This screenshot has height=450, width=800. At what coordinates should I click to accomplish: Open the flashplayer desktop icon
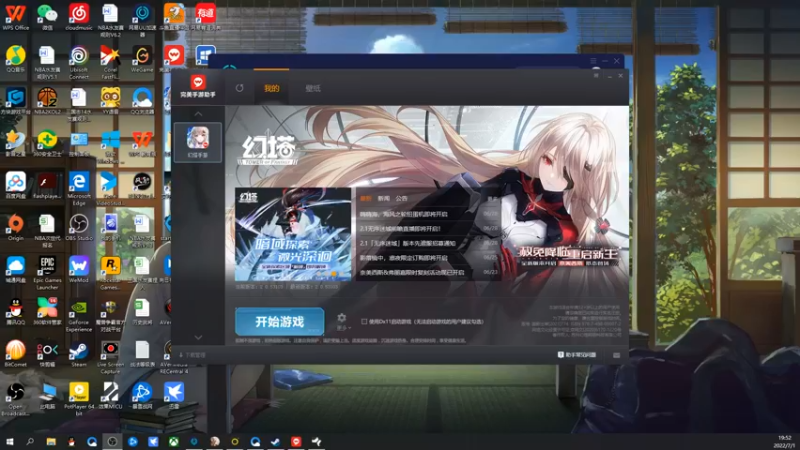pyautogui.click(x=47, y=186)
